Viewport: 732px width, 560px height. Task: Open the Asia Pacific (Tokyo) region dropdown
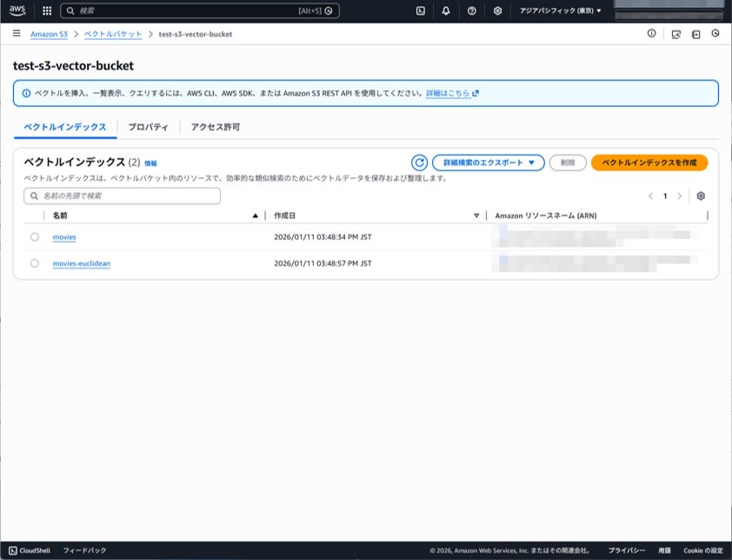click(560, 10)
